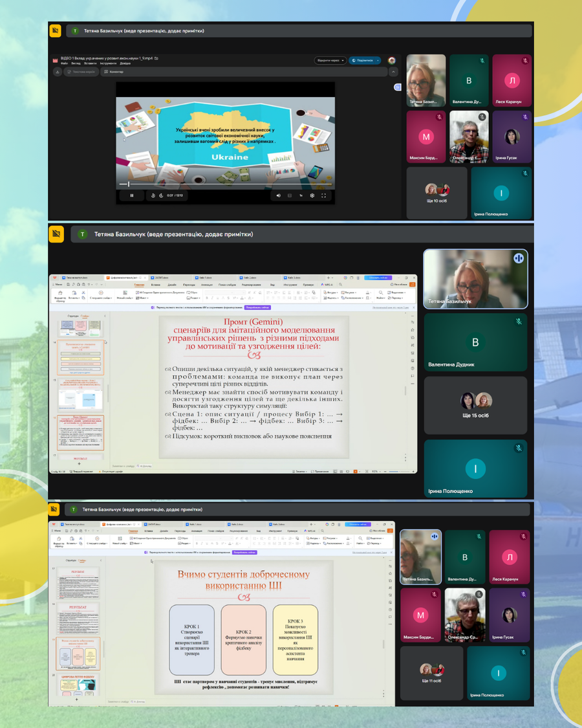The height and width of the screenshot is (728, 582).
Task: Expand the Відкрити через dropdown
Action: pos(330,60)
